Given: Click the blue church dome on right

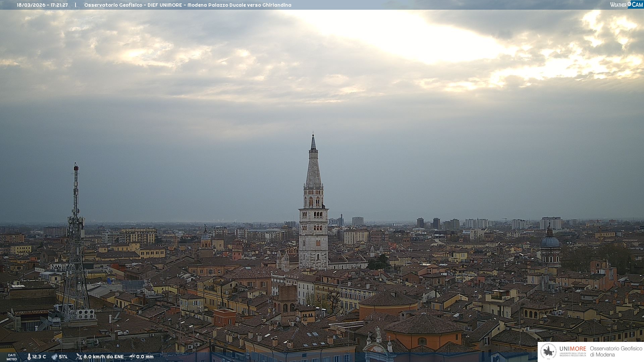Looking at the screenshot, I should pos(550,241).
